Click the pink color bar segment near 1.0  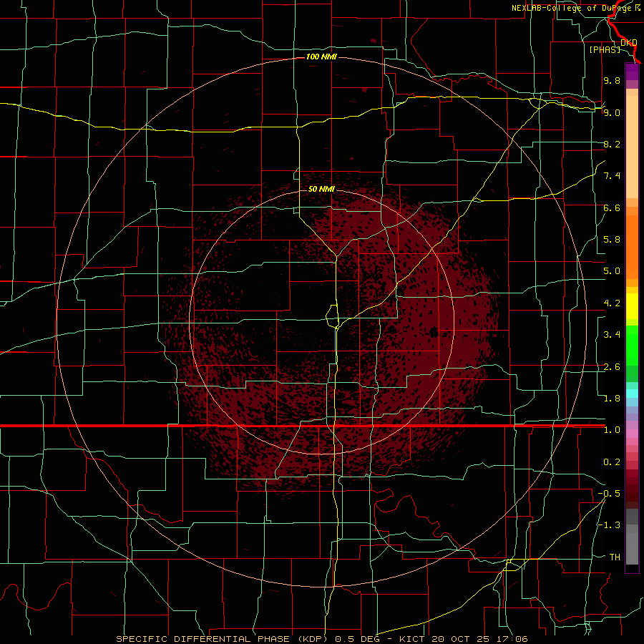tap(632, 434)
